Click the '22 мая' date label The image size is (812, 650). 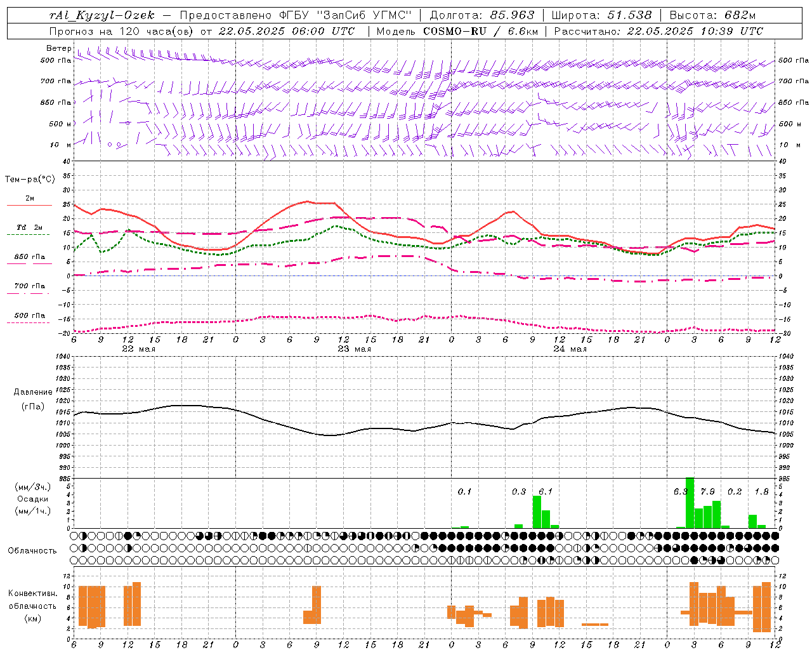138,349
